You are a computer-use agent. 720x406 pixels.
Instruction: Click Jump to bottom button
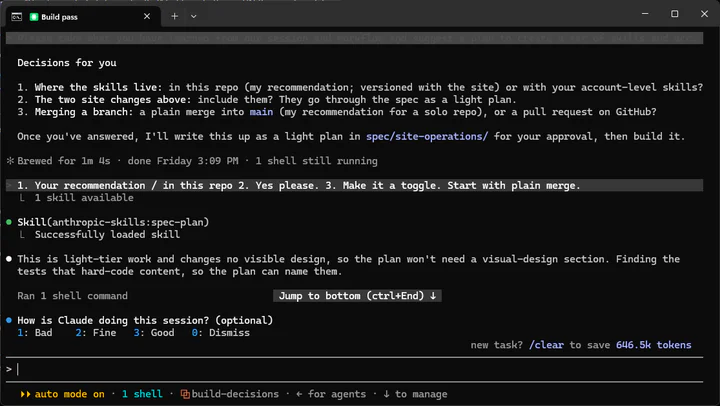(x=357, y=296)
